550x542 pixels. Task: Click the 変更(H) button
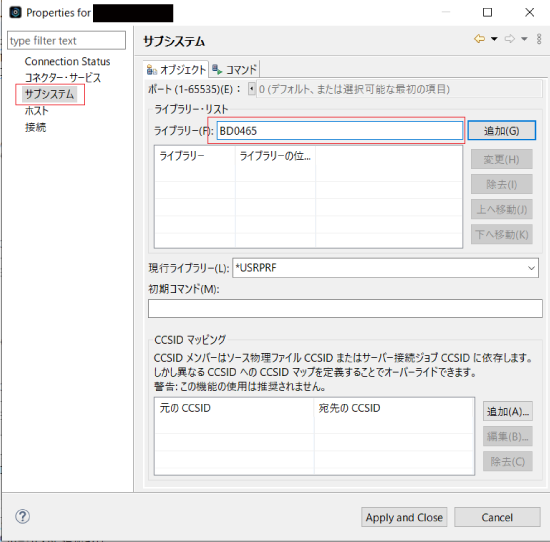(x=501, y=159)
